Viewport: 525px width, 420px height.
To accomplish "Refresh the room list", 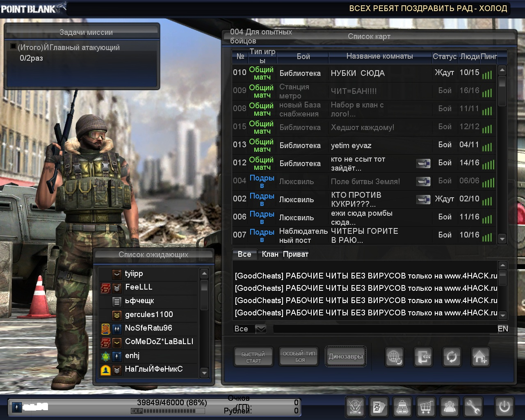I will (452, 357).
